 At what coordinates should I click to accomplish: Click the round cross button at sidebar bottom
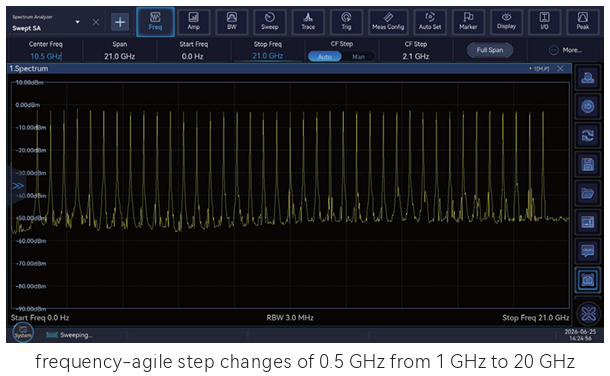coord(588,313)
